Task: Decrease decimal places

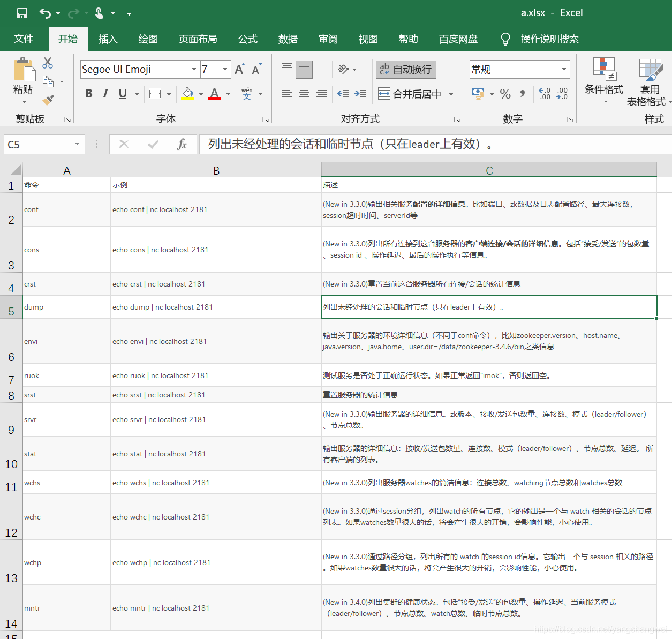Action: 562,94
